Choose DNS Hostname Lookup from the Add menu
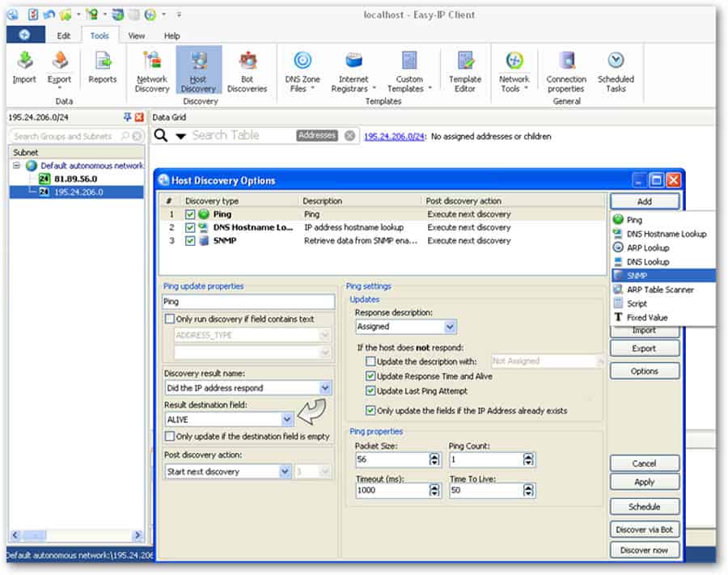The width and height of the screenshot is (728, 575). click(x=662, y=234)
